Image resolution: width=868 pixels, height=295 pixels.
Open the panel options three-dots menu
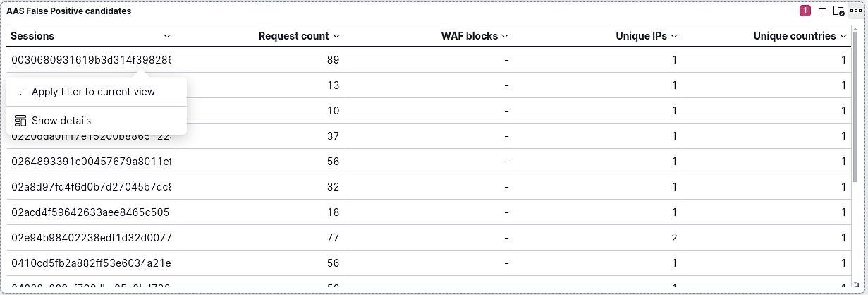pyautogui.click(x=855, y=11)
